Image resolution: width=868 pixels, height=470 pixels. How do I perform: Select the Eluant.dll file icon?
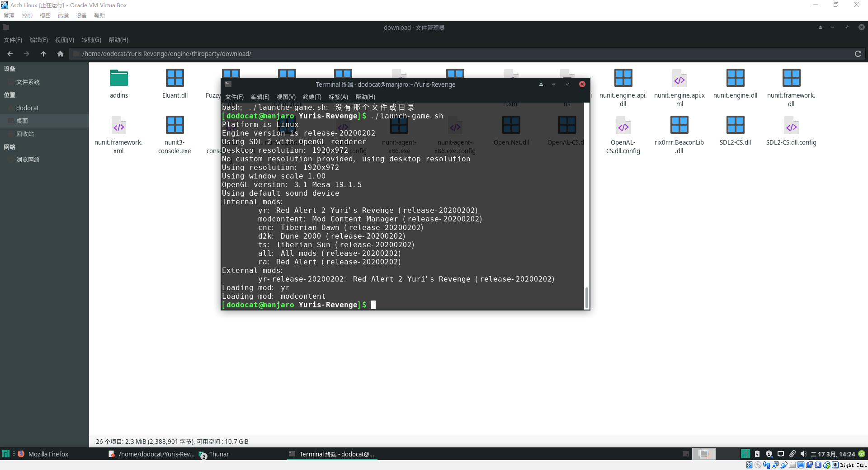(175, 78)
